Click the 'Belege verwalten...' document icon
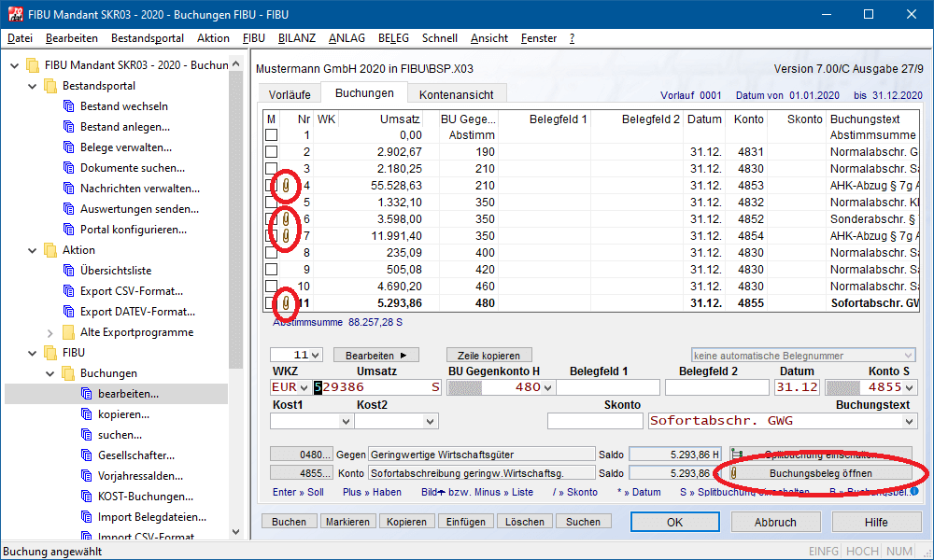Image resolution: width=934 pixels, height=560 pixels. click(x=68, y=147)
